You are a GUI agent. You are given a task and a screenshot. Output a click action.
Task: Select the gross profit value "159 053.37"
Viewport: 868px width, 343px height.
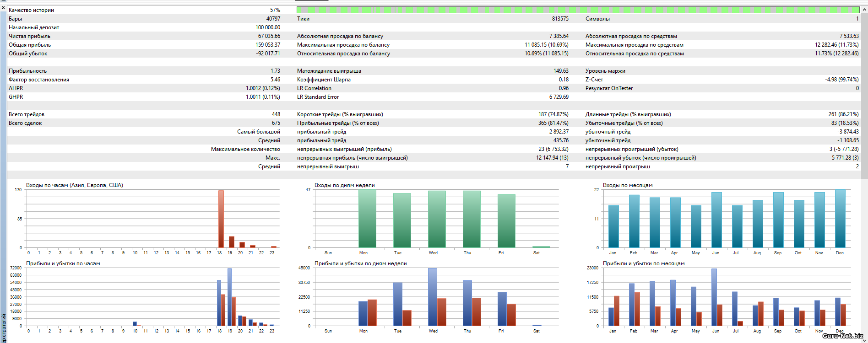click(x=268, y=45)
